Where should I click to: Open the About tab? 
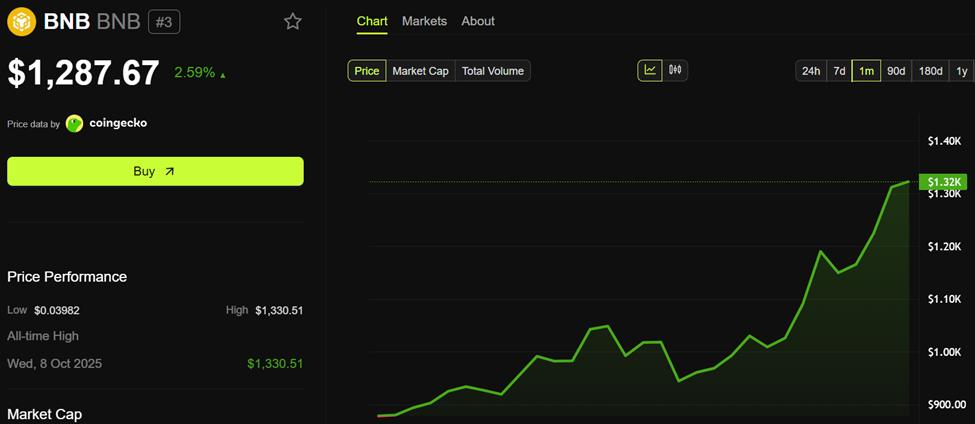pos(478,21)
